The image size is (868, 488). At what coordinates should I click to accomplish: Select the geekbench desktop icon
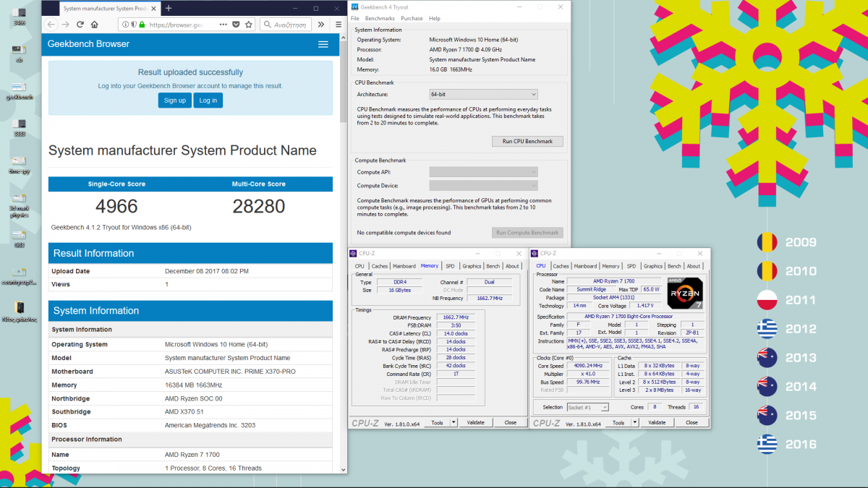click(x=20, y=90)
